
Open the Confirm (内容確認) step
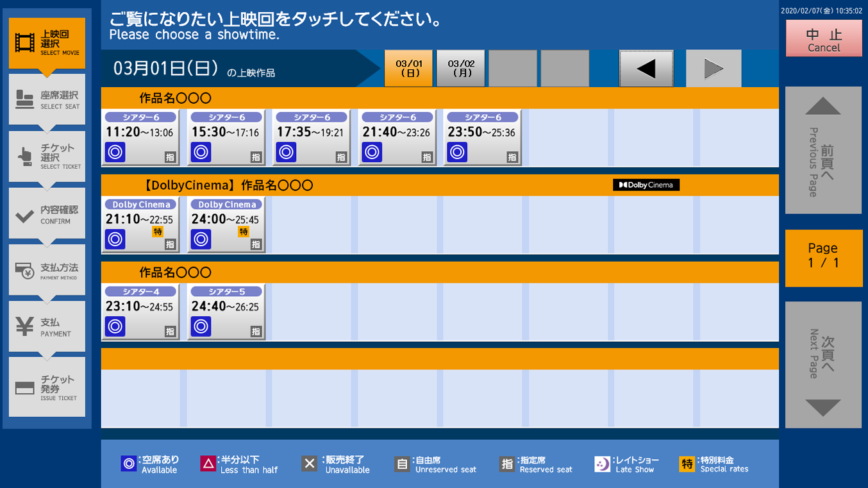47,214
